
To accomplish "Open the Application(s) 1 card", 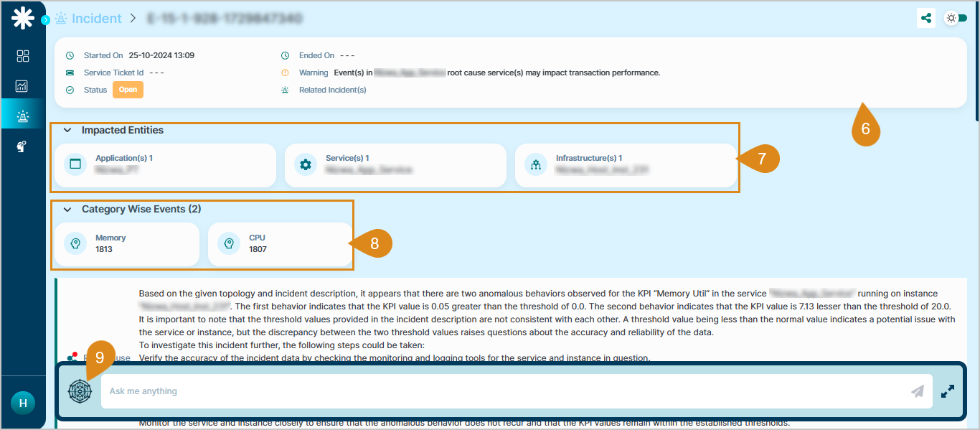I will tap(165, 165).
